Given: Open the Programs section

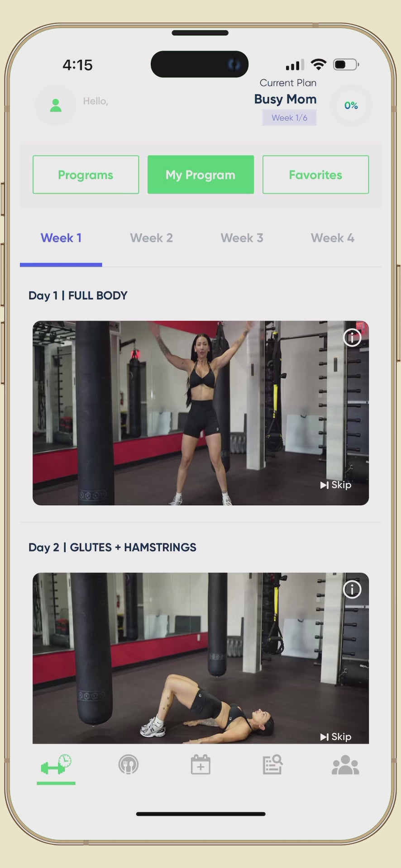Looking at the screenshot, I should click(86, 175).
